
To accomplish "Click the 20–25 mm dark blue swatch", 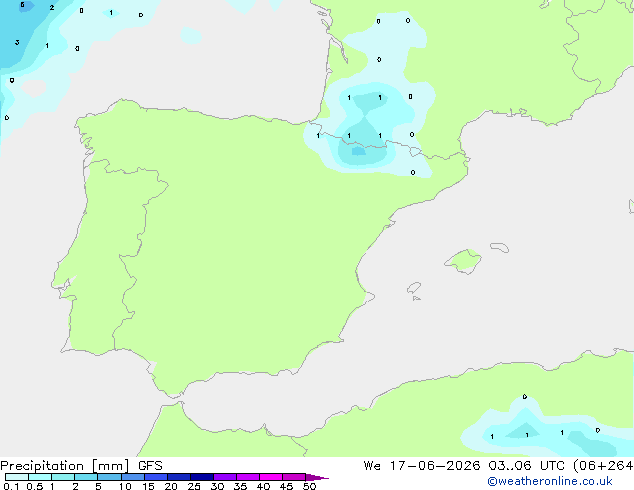I will click(x=179, y=477).
